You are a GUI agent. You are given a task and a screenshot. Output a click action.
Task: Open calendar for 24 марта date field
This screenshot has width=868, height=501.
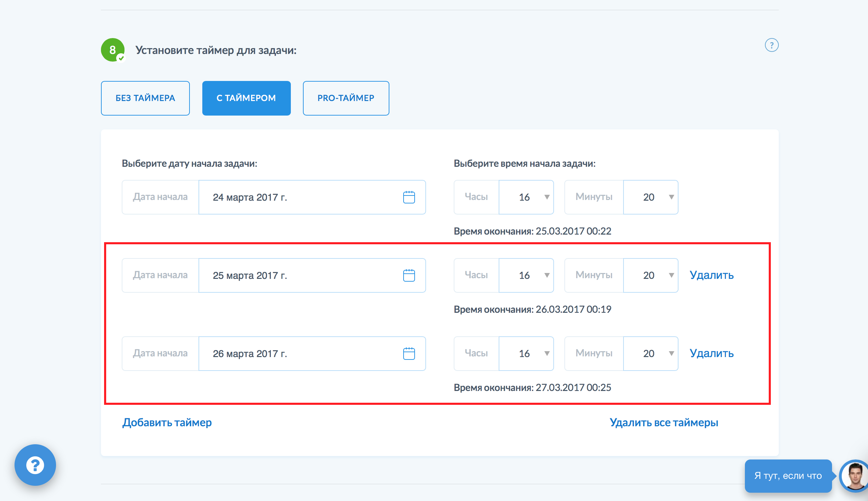point(409,197)
